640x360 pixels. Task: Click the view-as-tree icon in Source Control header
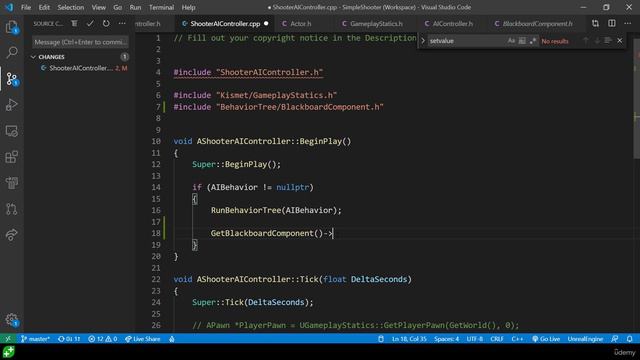tap(74, 24)
